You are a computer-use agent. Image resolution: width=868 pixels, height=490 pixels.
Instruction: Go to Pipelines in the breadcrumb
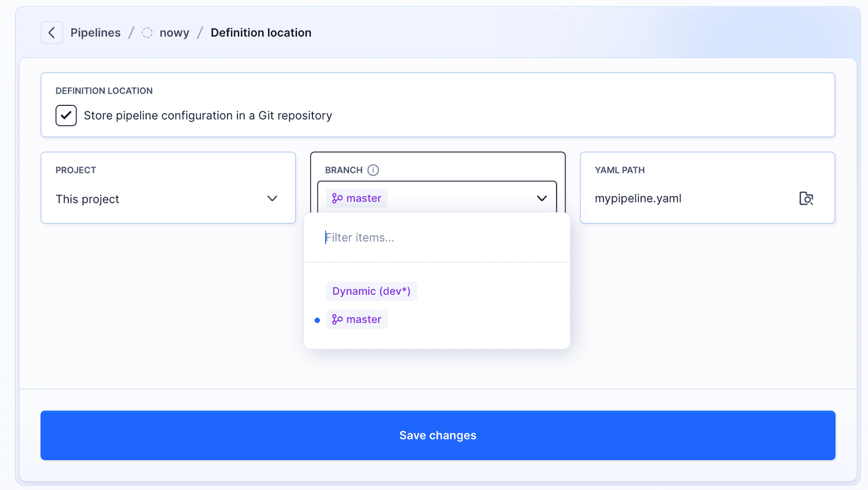(x=95, y=32)
